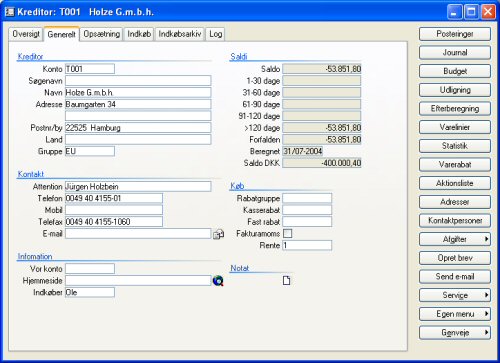Image resolution: width=500 pixels, height=363 pixels.
Task: Click the Notat section heading
Action: click(x=239, y=268)
